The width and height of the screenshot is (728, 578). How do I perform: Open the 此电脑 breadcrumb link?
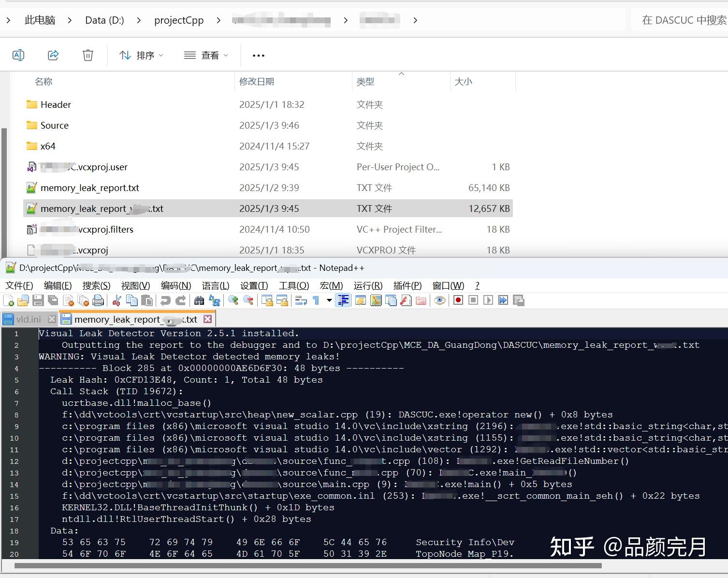(x=40, y=20)
